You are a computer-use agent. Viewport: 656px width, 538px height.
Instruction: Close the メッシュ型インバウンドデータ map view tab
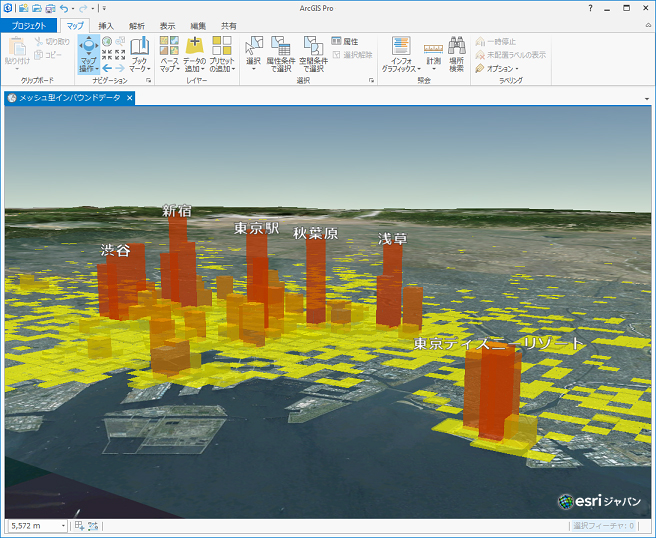pos(129,97)
